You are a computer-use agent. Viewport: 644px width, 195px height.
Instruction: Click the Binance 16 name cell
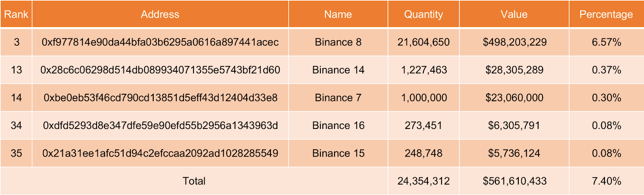(338, 126)
